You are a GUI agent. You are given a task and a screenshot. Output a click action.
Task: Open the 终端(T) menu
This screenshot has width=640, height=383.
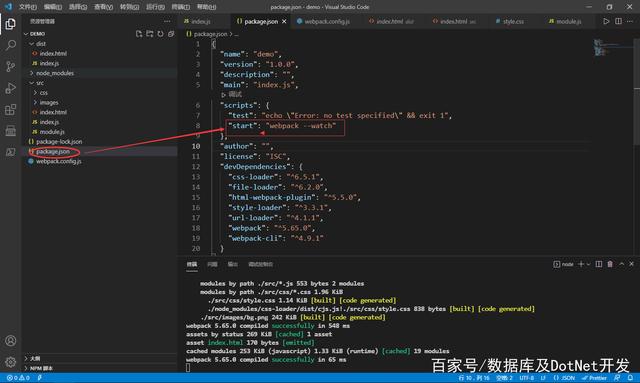[180, 7]
